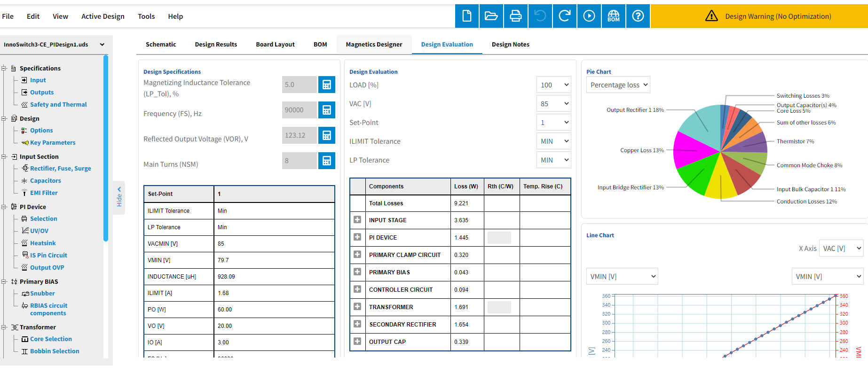The height and width of the screenshot is (381, 868).
Task: Expand the SECONDARY RECTIFIER row
Action: pos(357,324)
